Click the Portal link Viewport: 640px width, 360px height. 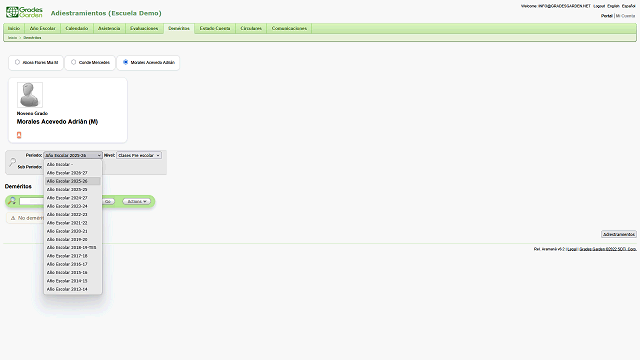607,16
